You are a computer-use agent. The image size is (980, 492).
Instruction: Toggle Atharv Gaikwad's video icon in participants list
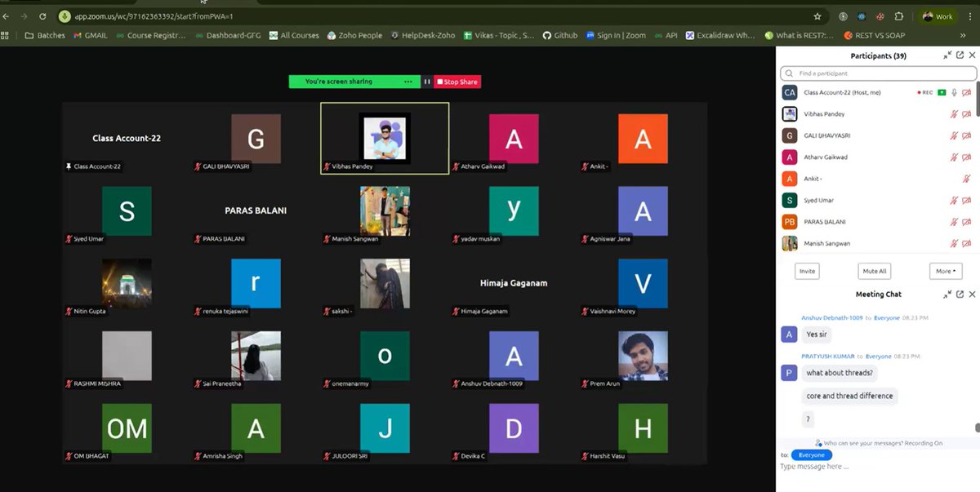[967, 157]
